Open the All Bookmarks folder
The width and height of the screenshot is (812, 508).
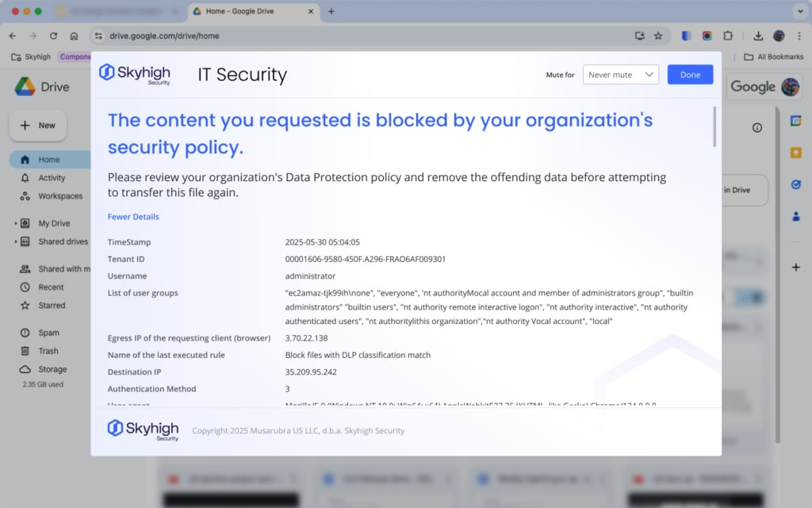click(774, 57)
